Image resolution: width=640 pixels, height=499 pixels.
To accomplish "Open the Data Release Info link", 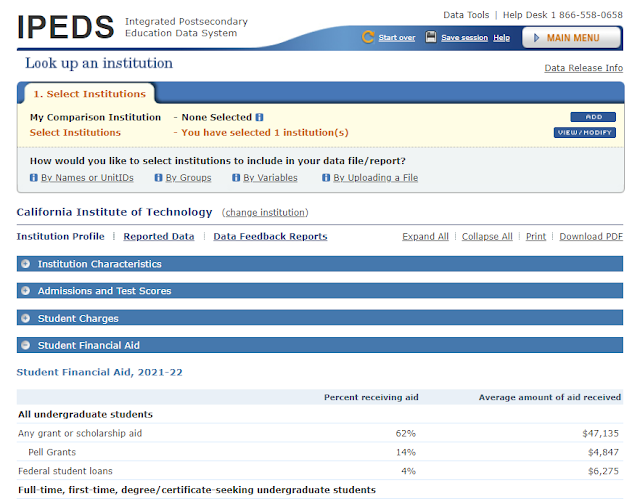I will click(583, 68).
